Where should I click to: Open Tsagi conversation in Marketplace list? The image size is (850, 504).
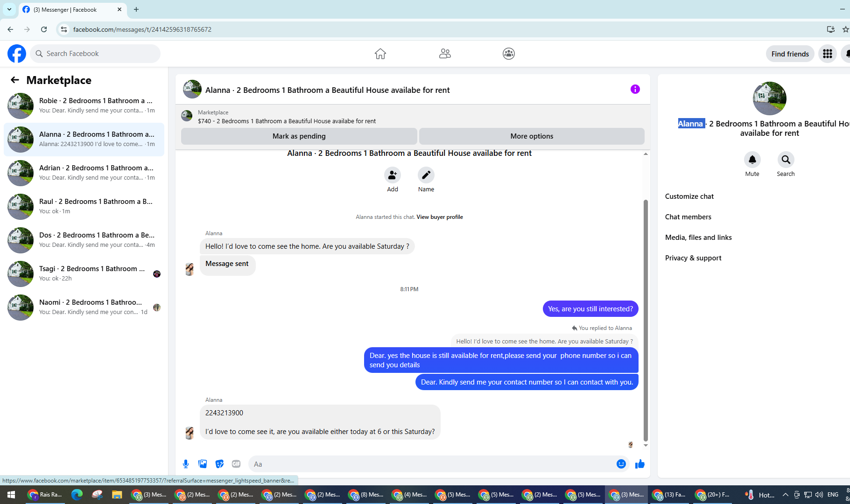pos(84,274)
